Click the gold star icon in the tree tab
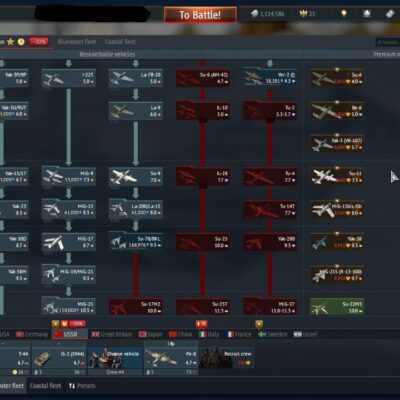This screenshot has height=400, width=400. point(11,42)
